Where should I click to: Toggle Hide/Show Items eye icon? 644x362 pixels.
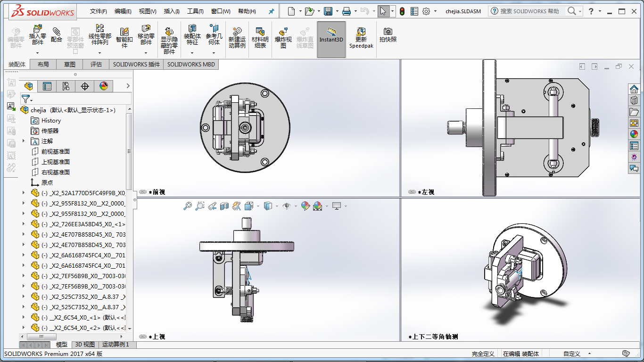pos(286,206)
